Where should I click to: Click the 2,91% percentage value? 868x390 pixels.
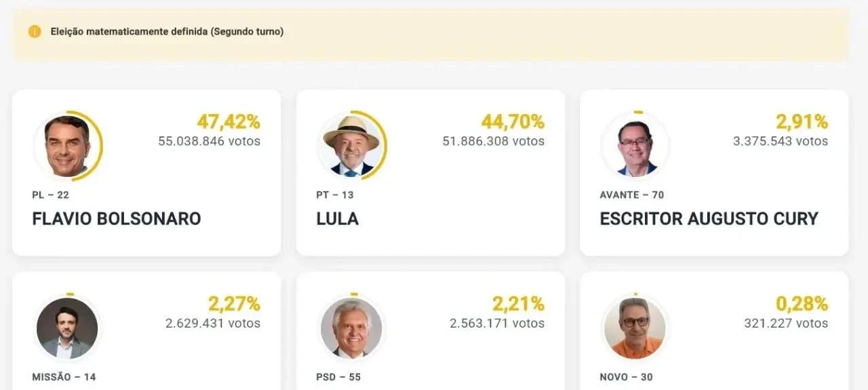click(802, 122)
